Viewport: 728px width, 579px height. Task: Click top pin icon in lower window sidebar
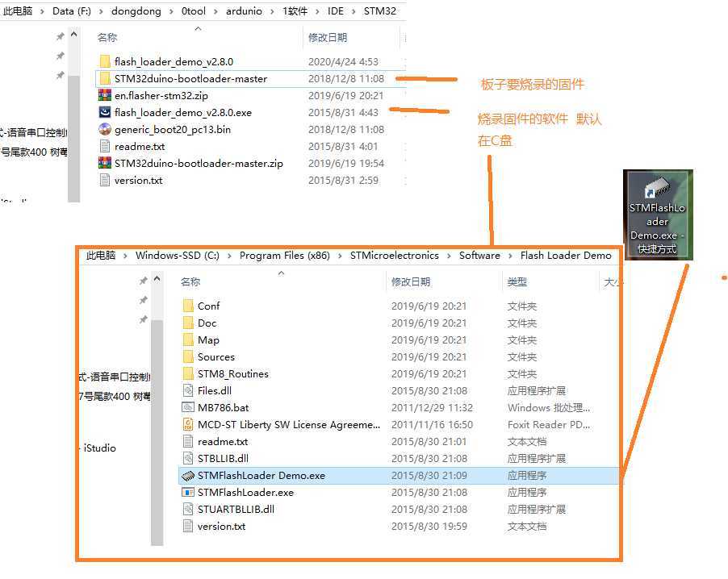[x=143, y=280]
